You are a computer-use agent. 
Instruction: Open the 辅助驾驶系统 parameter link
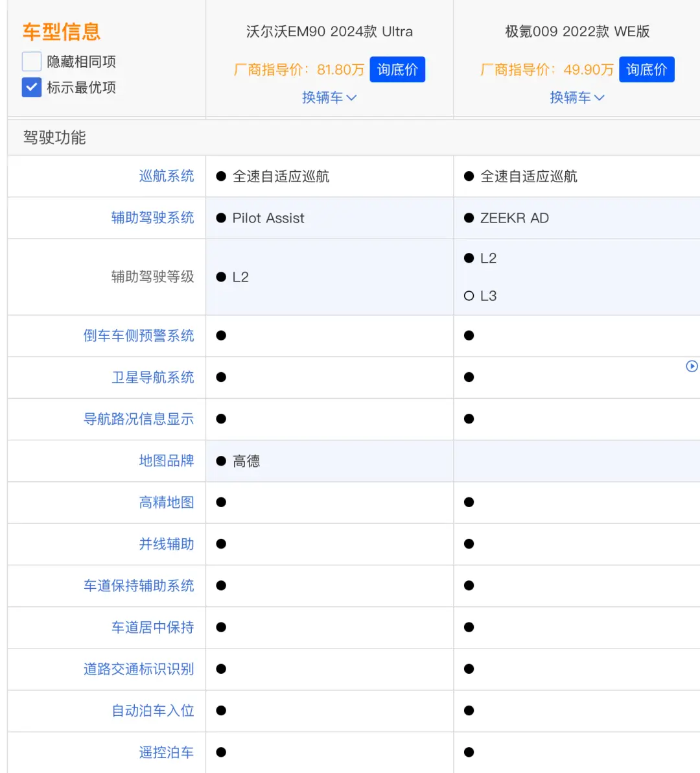pyautogui.click(x=153, y=217)
